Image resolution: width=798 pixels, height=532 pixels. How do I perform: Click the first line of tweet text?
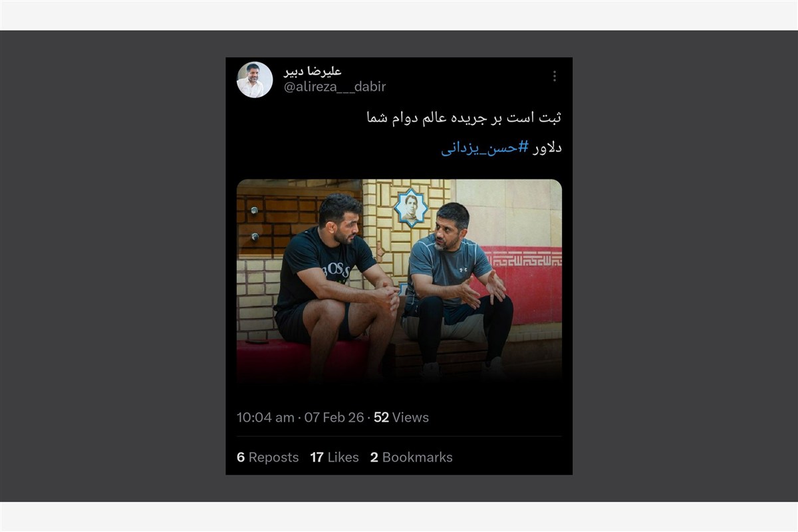464,118
